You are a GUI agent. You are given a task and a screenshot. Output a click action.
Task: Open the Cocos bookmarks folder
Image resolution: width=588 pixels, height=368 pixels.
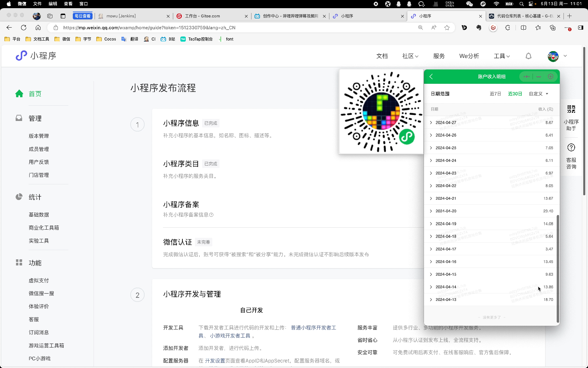(x=106, y=39)
